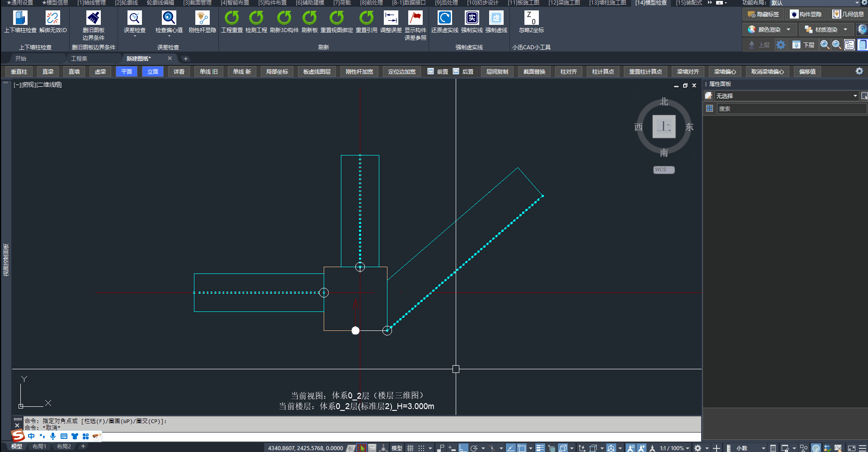Image resolution: width=868 pixels, height=452 pixels.
Task: Toggle the grid display in status bar
Action: tap(410, 448)
